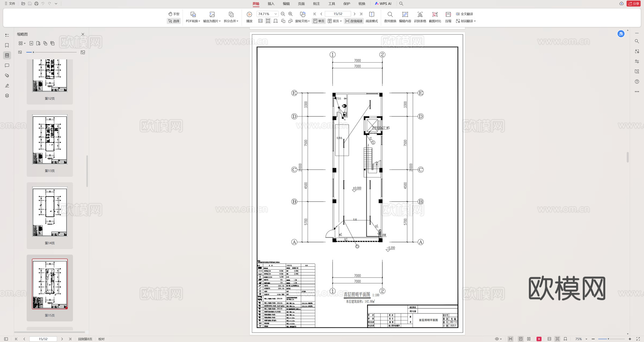Open the 批注 ribbon tab

[316, 4]
